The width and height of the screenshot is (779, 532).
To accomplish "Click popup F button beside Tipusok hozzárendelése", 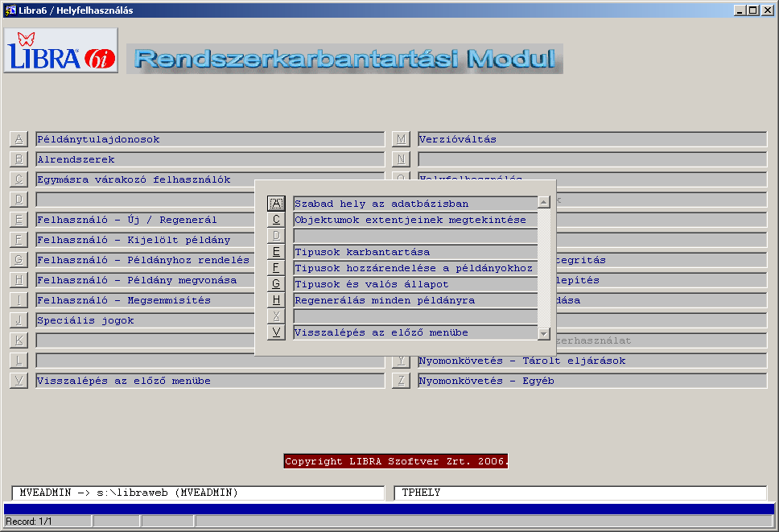I will pos(276,268).
